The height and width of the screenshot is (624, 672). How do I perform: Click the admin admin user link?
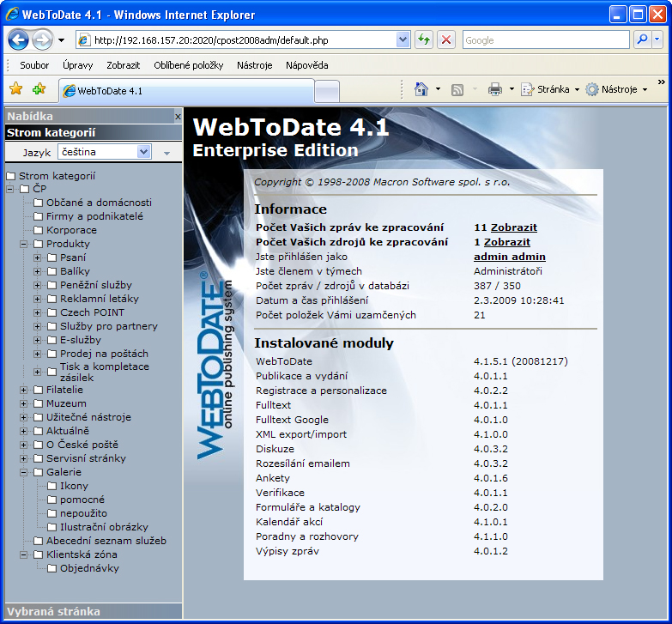click(509, 257)
